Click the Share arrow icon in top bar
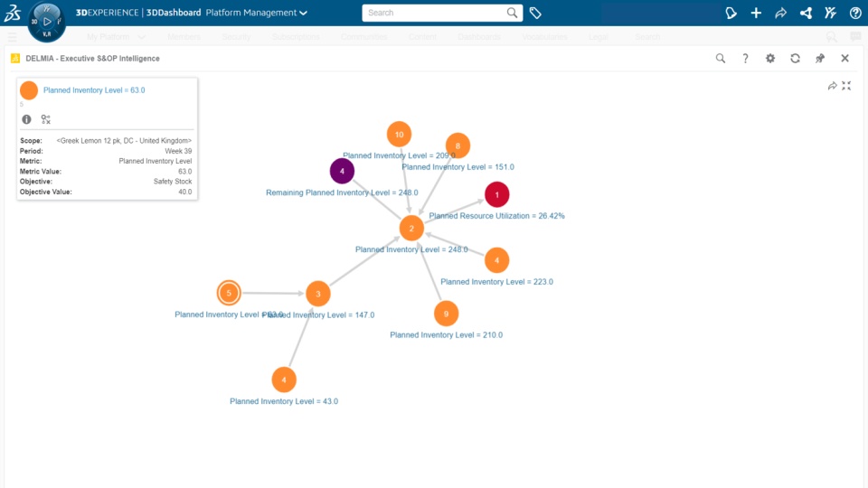868x488 pixels. (780, 13)
